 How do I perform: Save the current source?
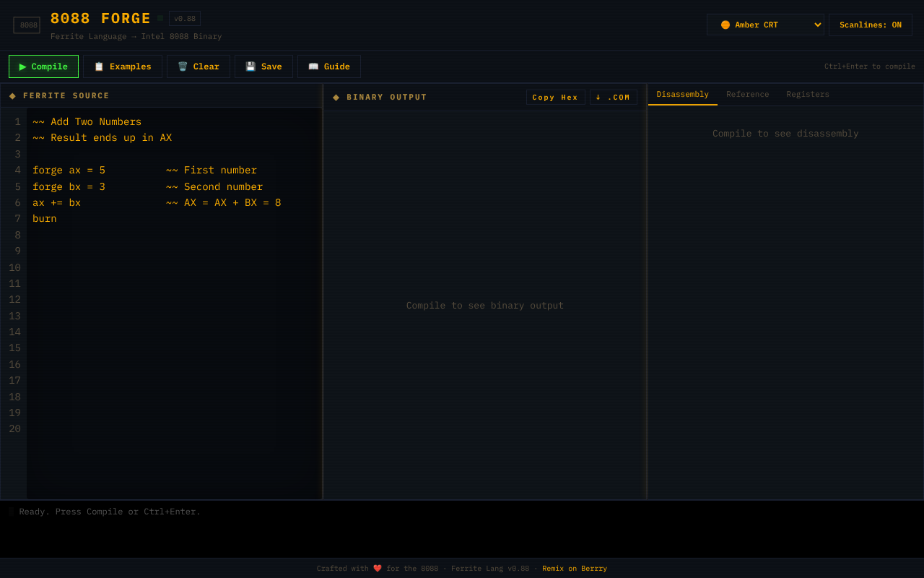click(x=263, y=66)
